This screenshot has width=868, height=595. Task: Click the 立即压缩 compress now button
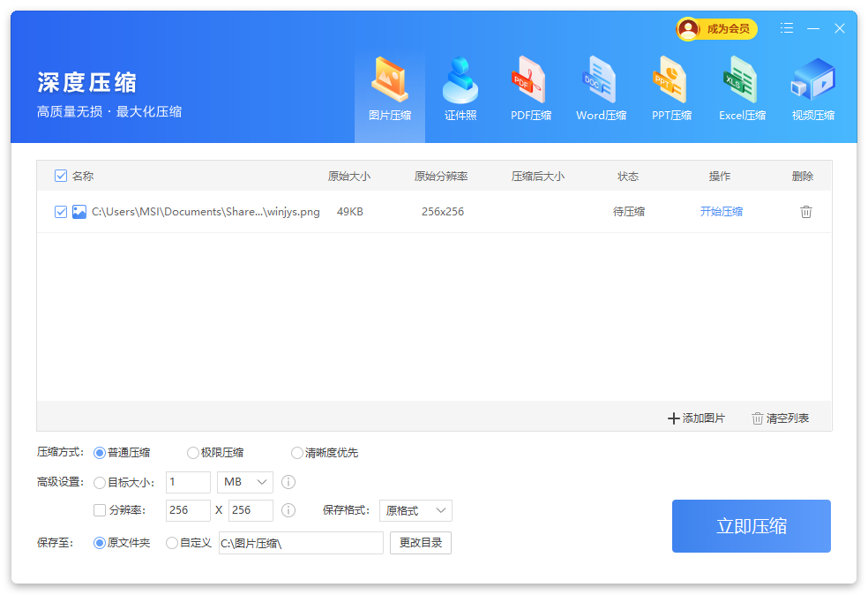tap(752, 526)
